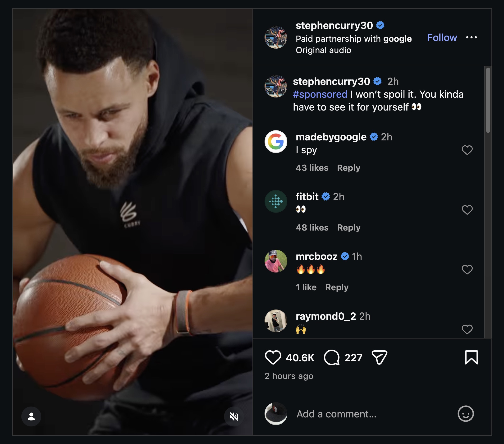Image resolution: width=504 pixels, height=444 pixels.
Task: Like the madebygoogle comment
Action: pyautogui.click(x=467, y=150)
